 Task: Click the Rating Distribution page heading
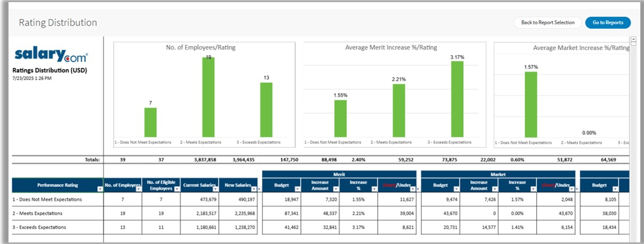(x=58, y=23)
